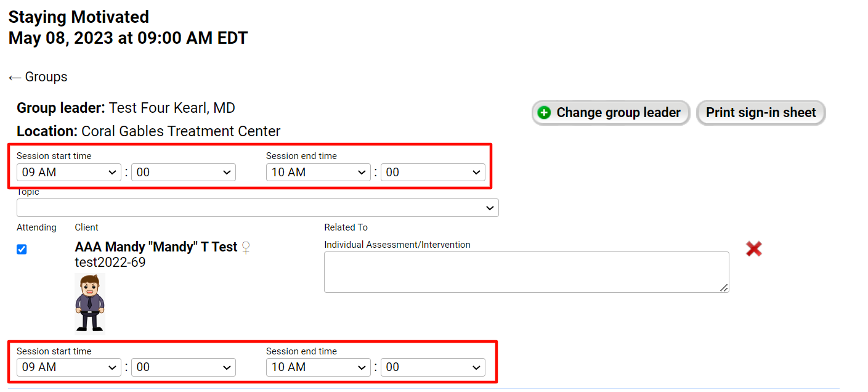Click the green plus icon for changing group leader

tap(544, 113)
